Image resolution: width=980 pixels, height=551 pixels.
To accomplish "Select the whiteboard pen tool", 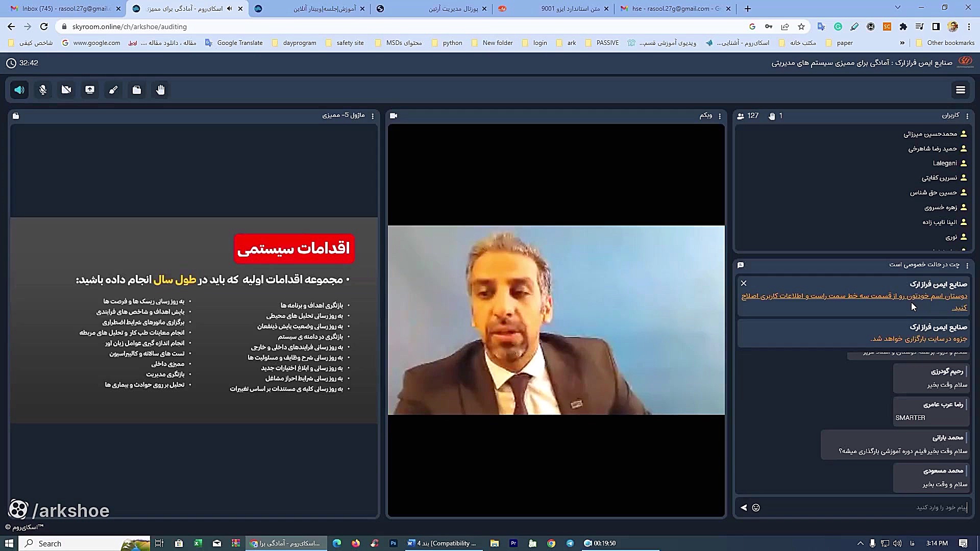I will tap(113, 90).
